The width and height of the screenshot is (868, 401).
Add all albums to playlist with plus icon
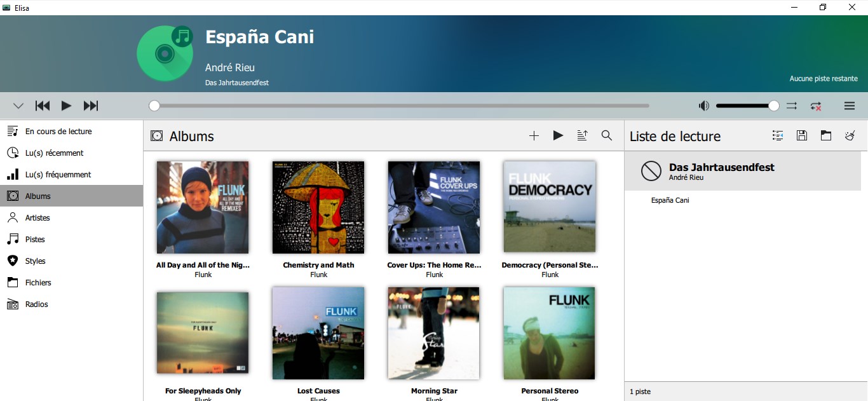tap(534, 135)
